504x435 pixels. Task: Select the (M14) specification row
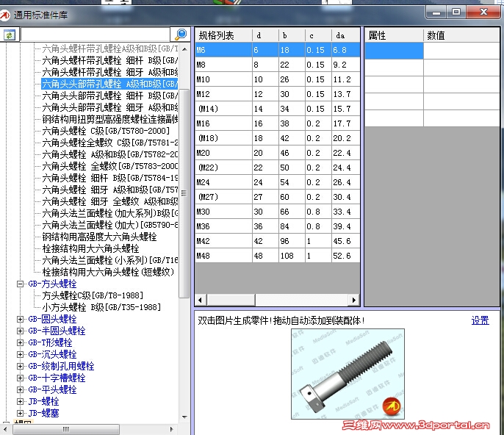tap(278, 109)
